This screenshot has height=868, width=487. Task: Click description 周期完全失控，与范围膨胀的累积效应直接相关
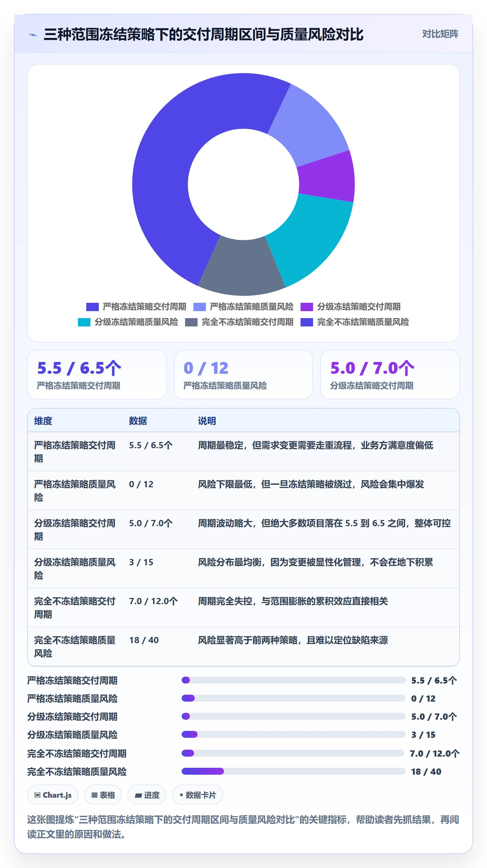click(293, 601)
